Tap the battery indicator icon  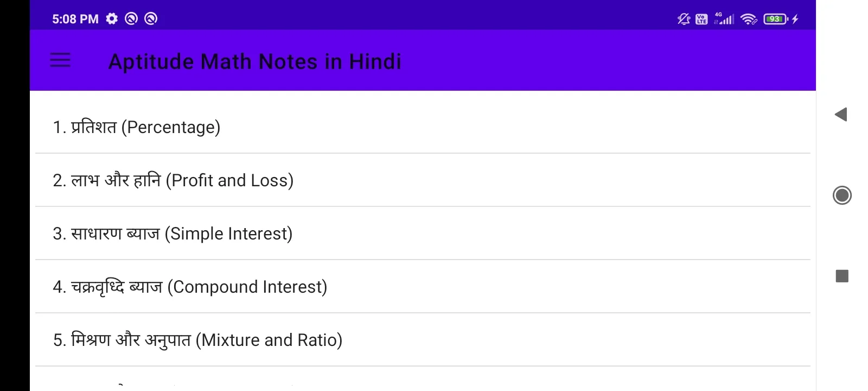click(x=776, y=19)
